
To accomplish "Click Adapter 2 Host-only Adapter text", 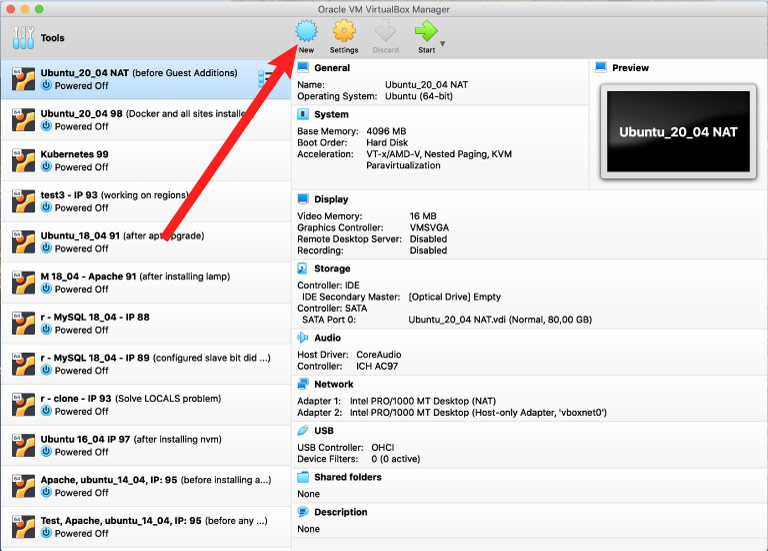I will pyautogui.click(x=478, y=413).
